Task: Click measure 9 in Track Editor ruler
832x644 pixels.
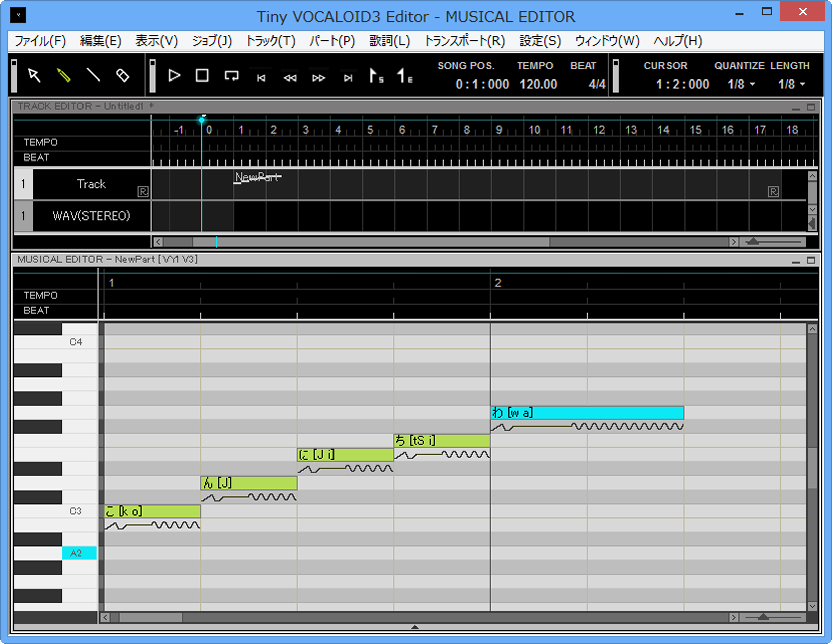Action: click(x=498, y=130)
